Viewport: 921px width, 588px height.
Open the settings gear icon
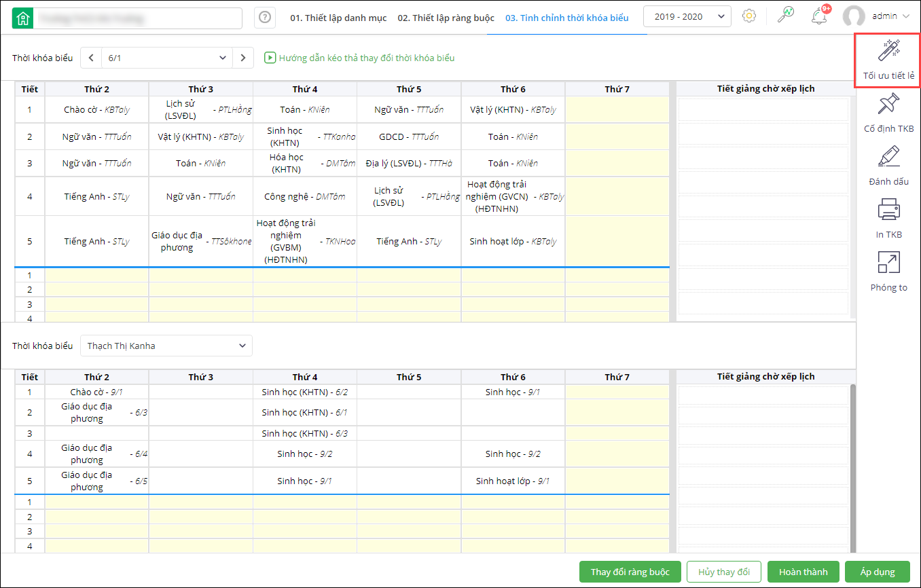[749, 16]
